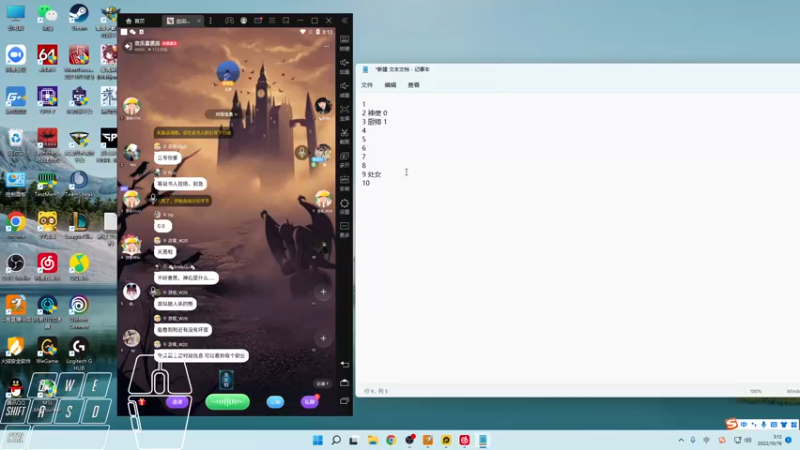The image size is (800, 450).
Task: Open TeamSpeak desktop shortcut
Action: (79, 184)
